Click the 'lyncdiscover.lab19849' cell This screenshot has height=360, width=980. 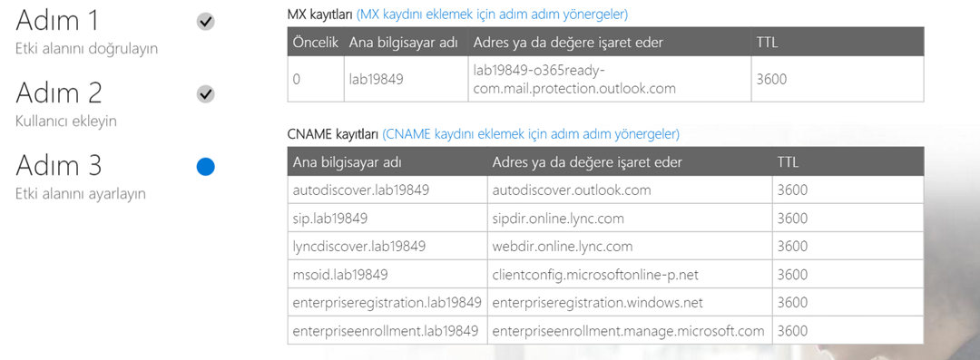(387, 247)
